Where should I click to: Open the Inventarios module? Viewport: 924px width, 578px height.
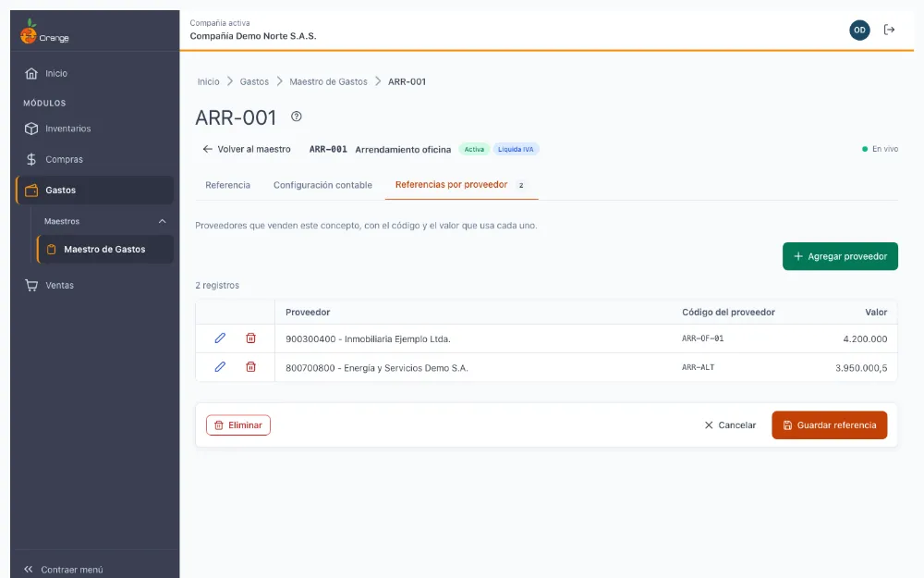pyautogui.click(x=95, y=129)
